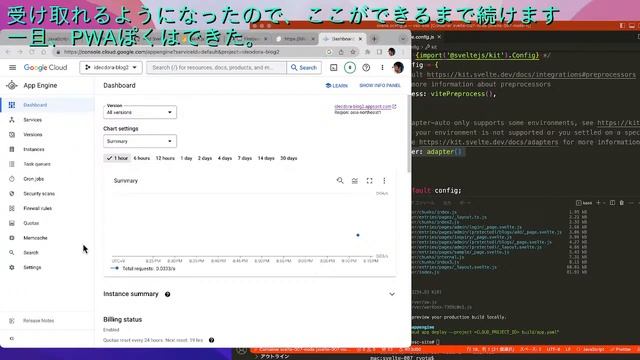The height and width of the screenshot is (360, 640).
Task: Select the 1 hour time range
Action: tap(117, 158)
